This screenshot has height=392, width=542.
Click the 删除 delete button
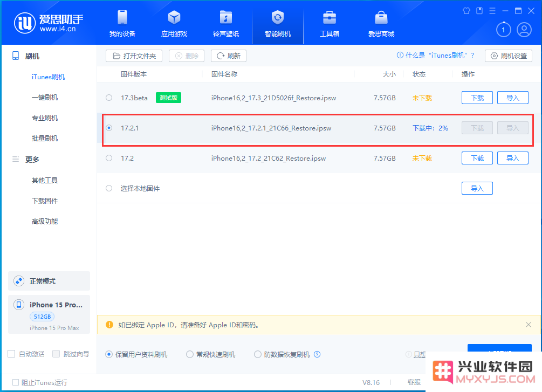coord(187,56)
